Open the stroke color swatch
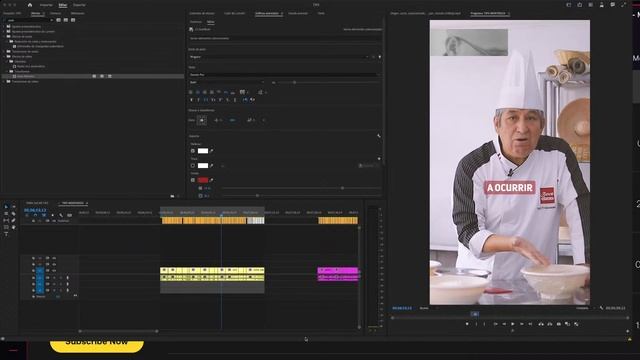 pos(203,165)
